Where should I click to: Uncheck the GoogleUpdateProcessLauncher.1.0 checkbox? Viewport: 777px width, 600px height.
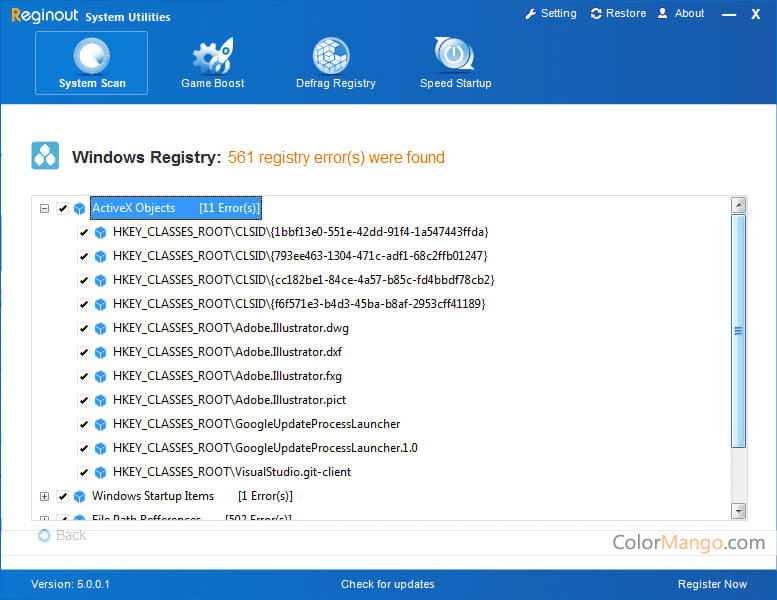click(83, 448)
